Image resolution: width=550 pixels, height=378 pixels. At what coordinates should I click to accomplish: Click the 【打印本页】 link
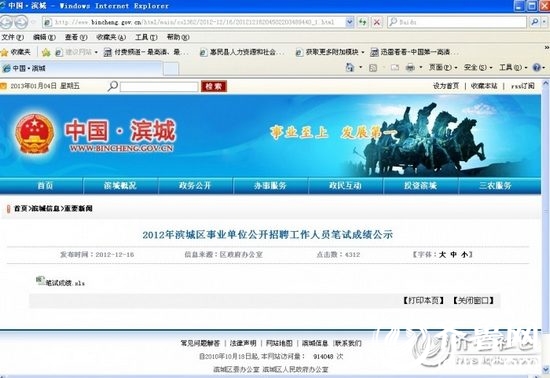click(x=424, y=301)
